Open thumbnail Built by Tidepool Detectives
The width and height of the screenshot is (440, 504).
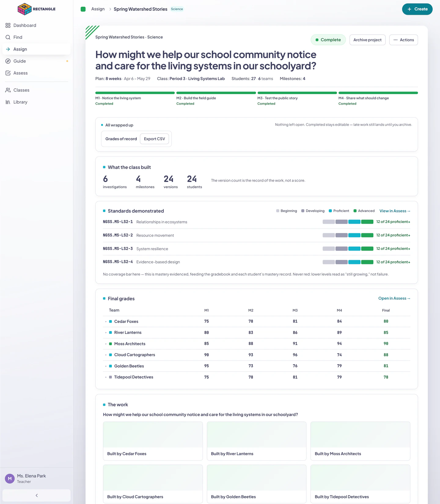(360, 484)
